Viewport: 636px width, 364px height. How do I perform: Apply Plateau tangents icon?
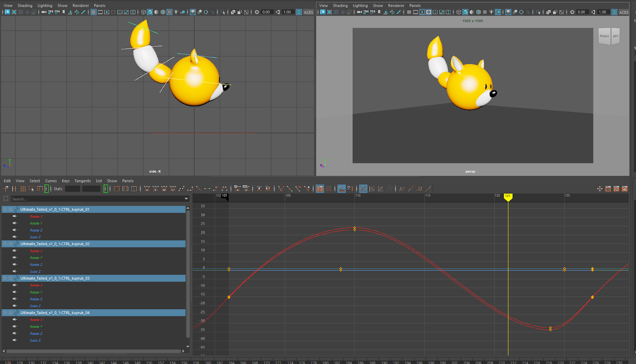tap(225, 189)
